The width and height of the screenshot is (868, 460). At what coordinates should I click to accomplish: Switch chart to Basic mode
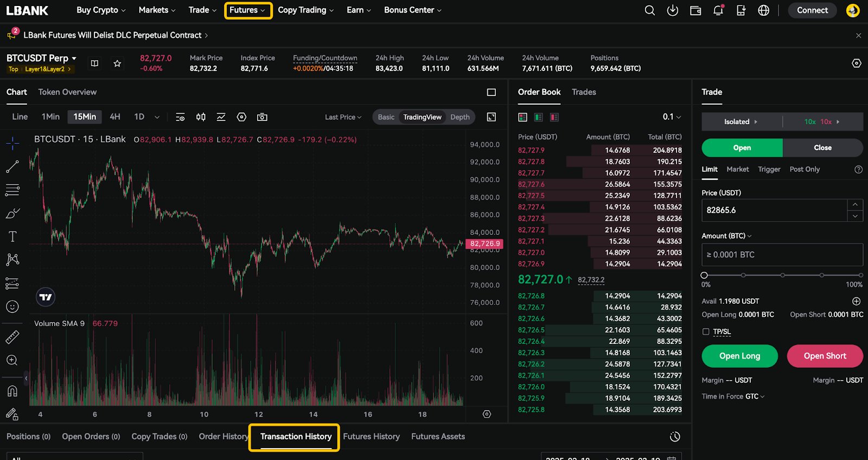tap(386, 117)
